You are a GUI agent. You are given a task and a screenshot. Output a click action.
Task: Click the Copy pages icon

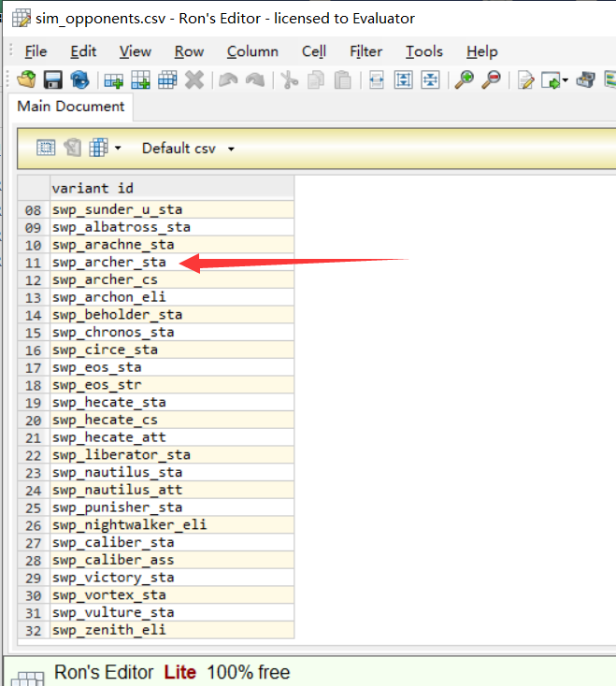316,80
